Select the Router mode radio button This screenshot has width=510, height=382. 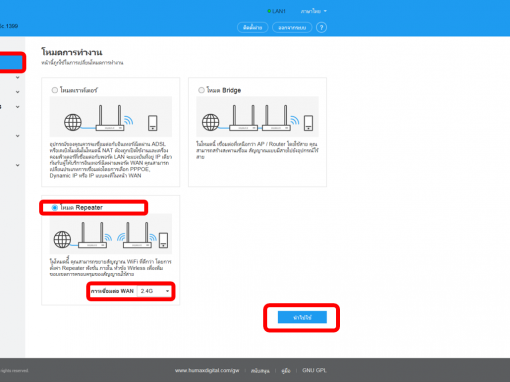pos(55,90)
